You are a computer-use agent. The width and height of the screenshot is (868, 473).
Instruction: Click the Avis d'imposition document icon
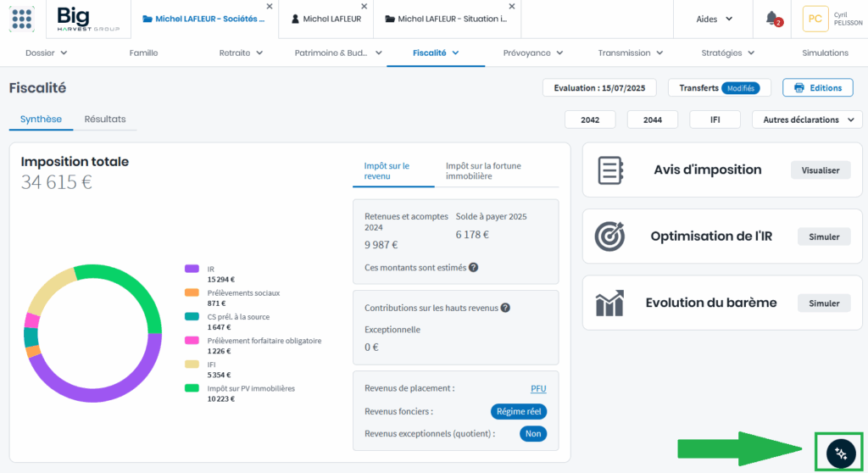(610, 170)
